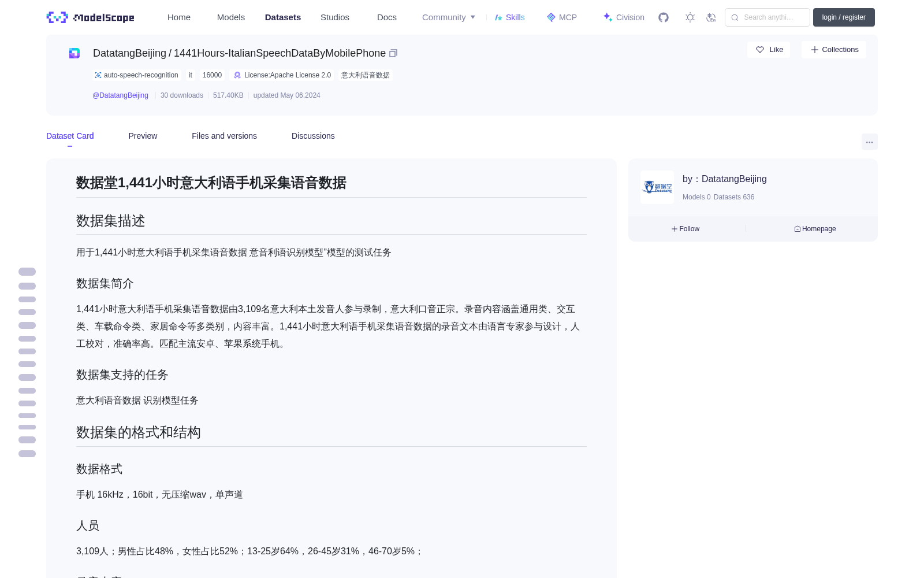This screenshot has width=924, height=578.
Task: Click the ModelScope logo
Action: click(x=90, y=17)
